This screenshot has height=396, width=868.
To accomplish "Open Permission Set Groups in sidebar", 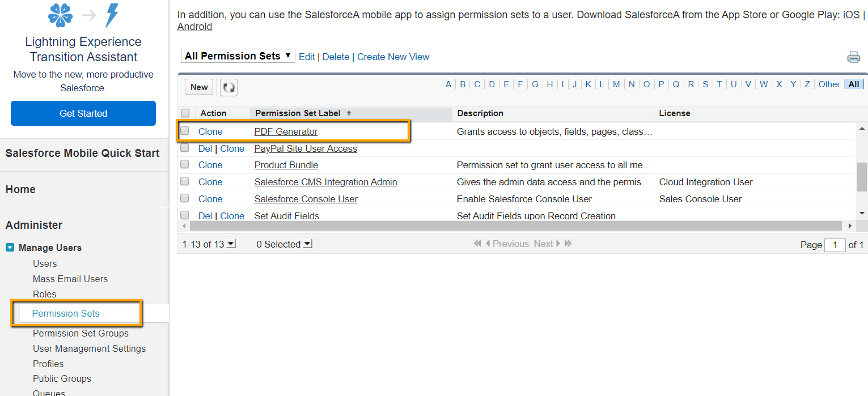I will (x=81, y=333).
